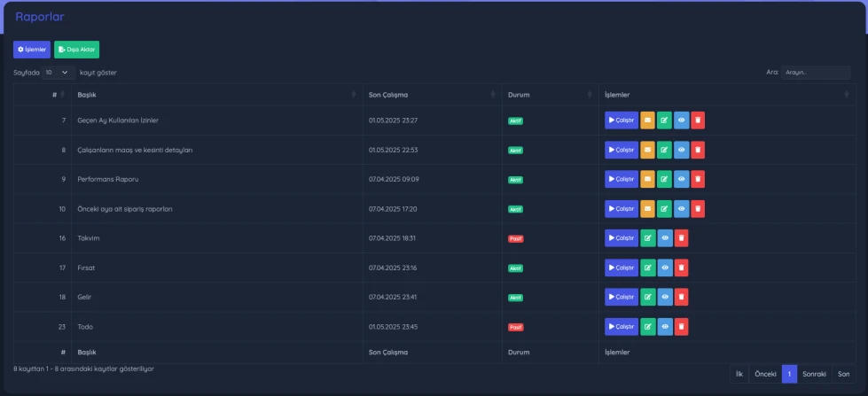This screenshot has width=868, height=396.
Task: Edit the Çalışanların maaş ve kesinti detayları report
Action: click(x=664, y=150)
